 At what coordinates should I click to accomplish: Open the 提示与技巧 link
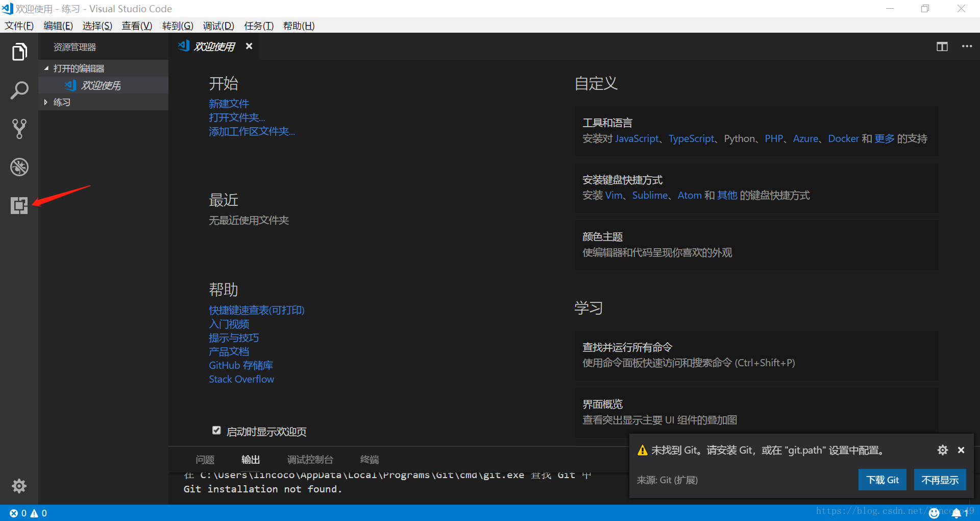(x=234, y=338)
